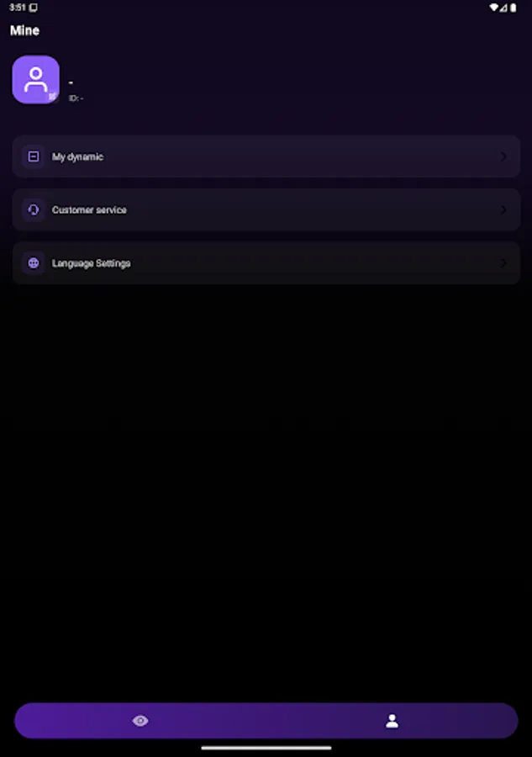Click the profile avatar image
Viewport: 532px width, 757px height.
(x=35, y=79)
